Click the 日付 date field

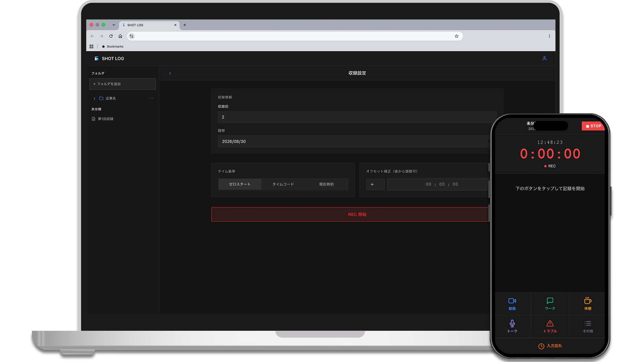[354, 141]
